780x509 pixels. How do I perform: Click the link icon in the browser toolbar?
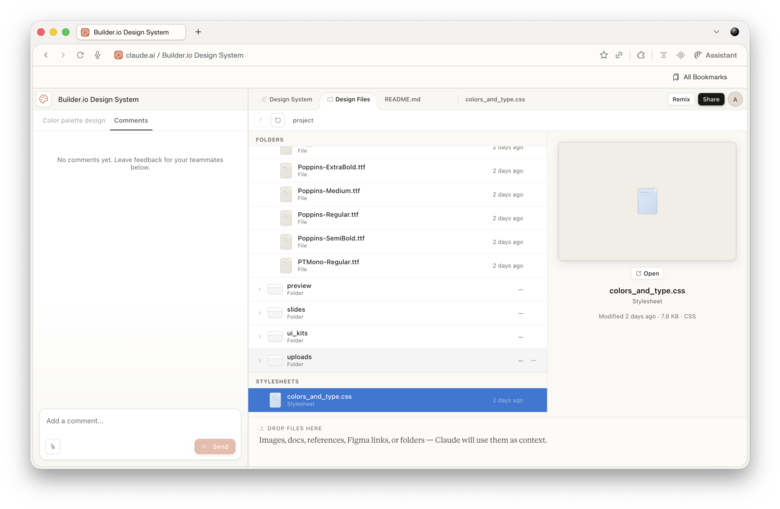click(619, 55)
